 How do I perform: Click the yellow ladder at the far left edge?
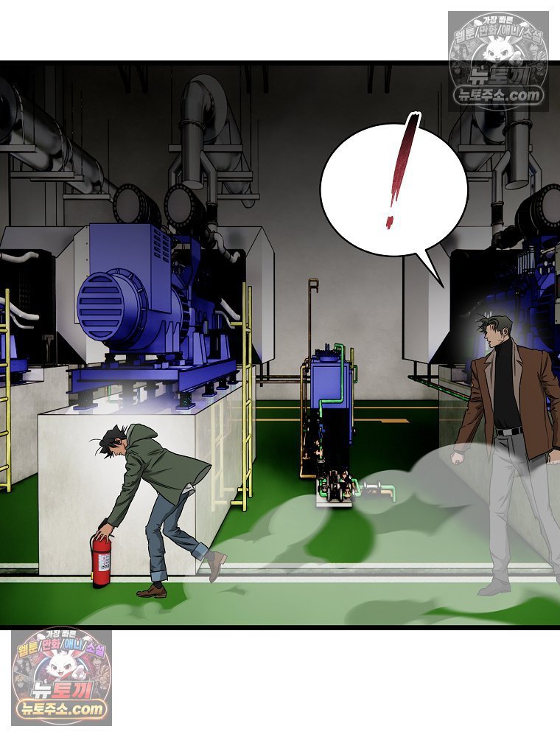[x=5, y=390]
